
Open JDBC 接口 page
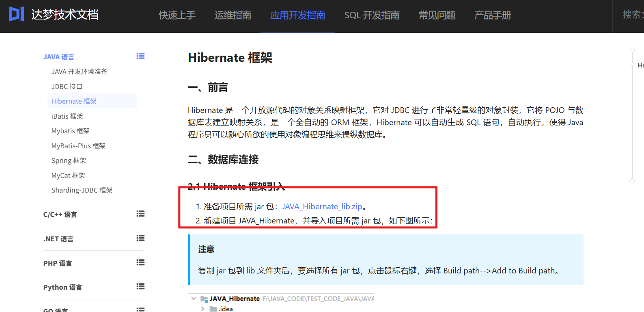(x=67, y=87)
